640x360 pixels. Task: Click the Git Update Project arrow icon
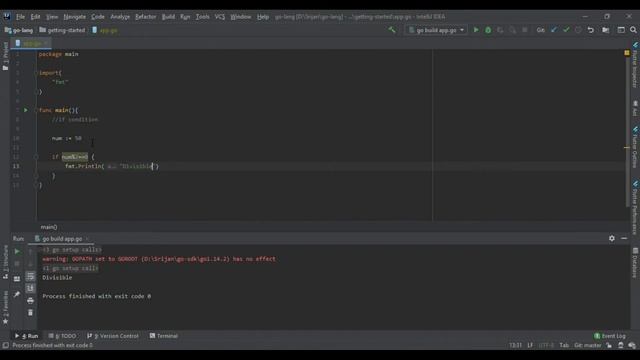point(553,30)
